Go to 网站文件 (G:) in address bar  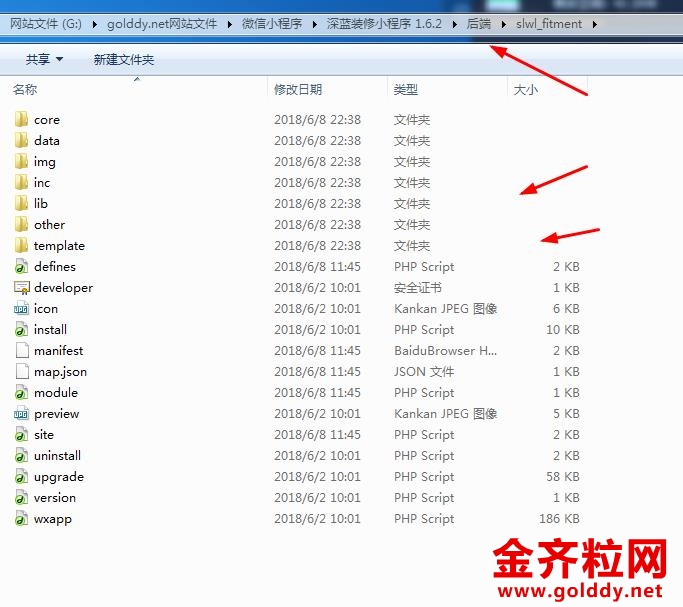46,24
